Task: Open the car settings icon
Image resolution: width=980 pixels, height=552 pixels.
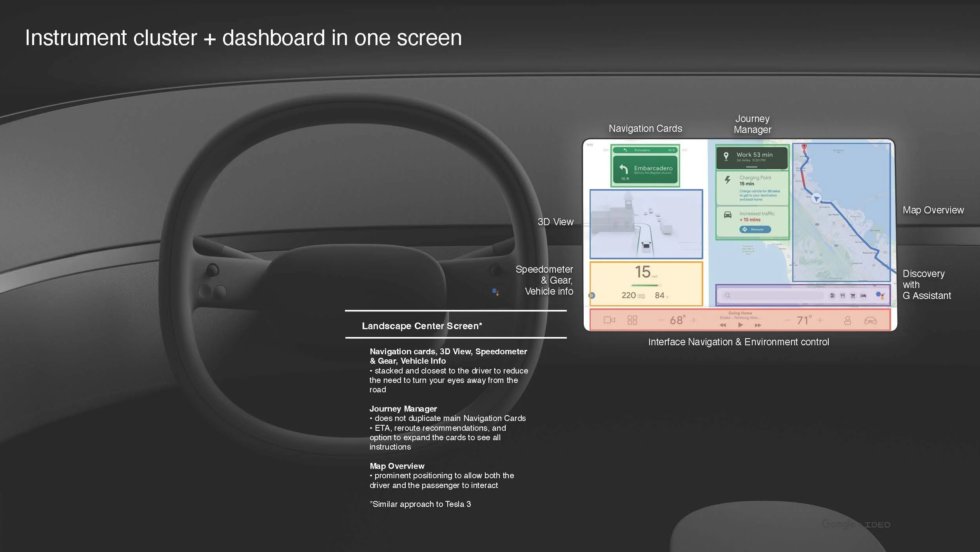Action: 870,321
